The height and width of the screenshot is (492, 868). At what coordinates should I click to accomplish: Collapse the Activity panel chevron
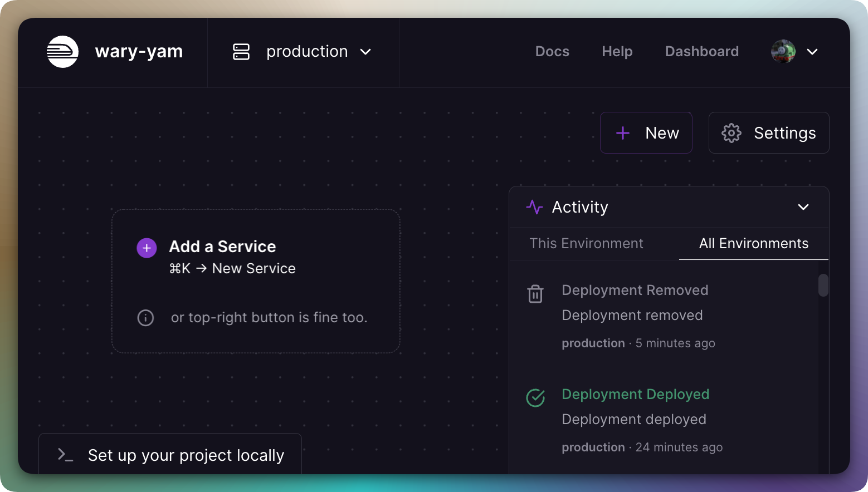pos(803,207)
